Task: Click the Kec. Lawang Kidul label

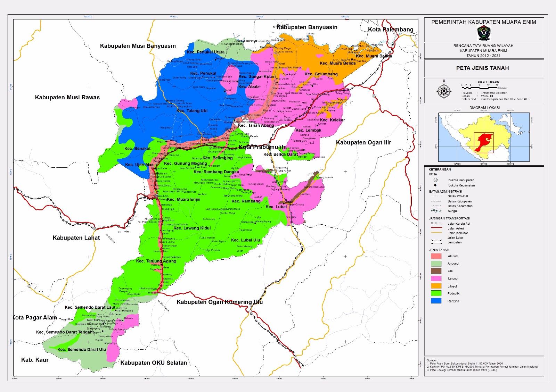Action: 192,228
